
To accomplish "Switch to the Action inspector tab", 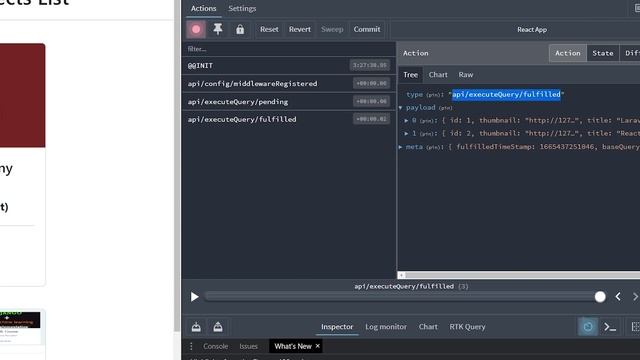I will pos(567,53).
